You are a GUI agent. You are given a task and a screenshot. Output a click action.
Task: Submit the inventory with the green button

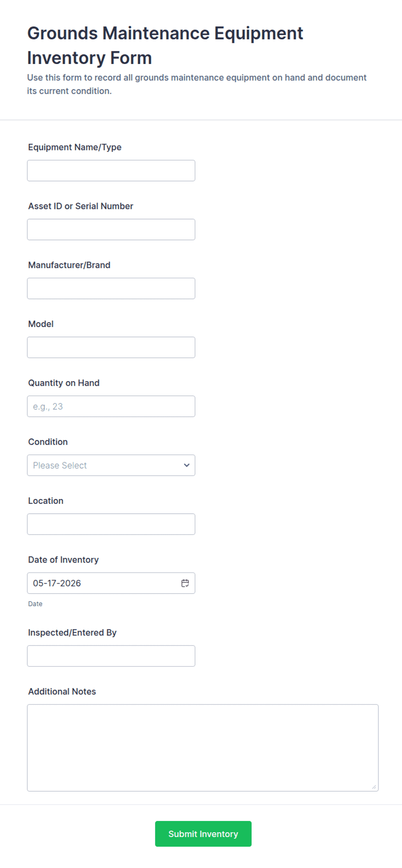coord(203,834)
